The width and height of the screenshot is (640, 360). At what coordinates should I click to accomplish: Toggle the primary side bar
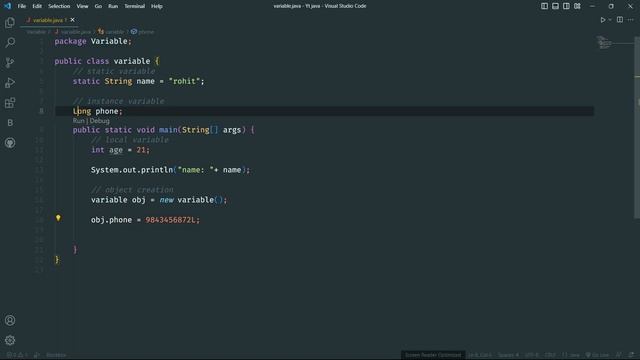544,6
